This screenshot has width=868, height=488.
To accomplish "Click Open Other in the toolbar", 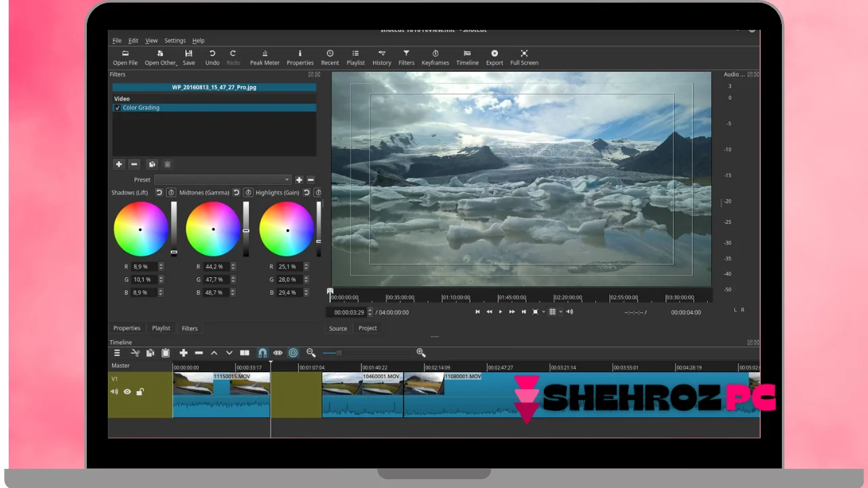I will click(161, 58).
